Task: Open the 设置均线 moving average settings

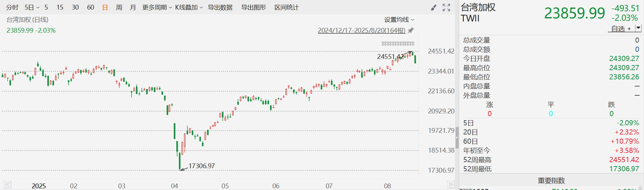Action: 399,20
